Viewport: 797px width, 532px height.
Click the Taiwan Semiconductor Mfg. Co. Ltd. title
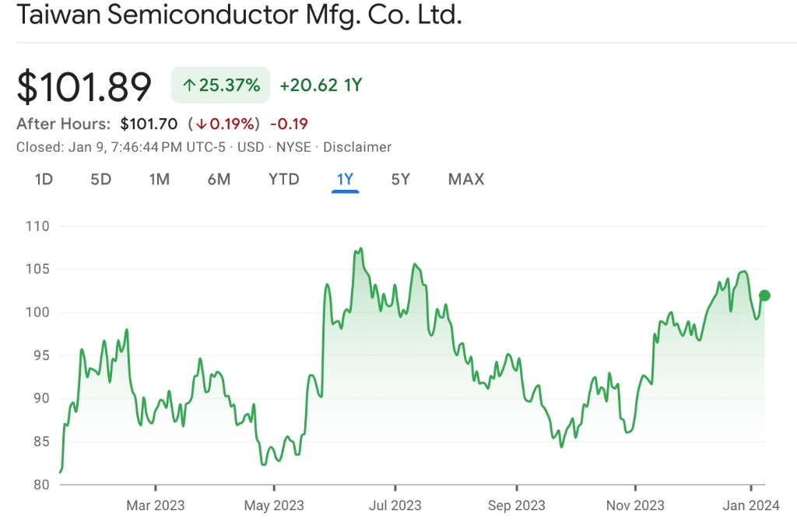240,16
